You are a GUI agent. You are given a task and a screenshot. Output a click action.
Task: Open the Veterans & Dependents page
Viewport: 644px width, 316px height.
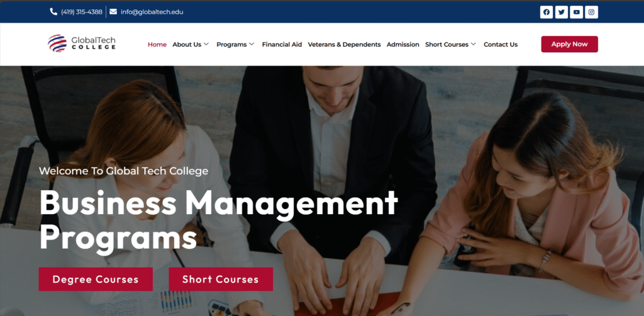pyautogui.click(x=344, y=45)
